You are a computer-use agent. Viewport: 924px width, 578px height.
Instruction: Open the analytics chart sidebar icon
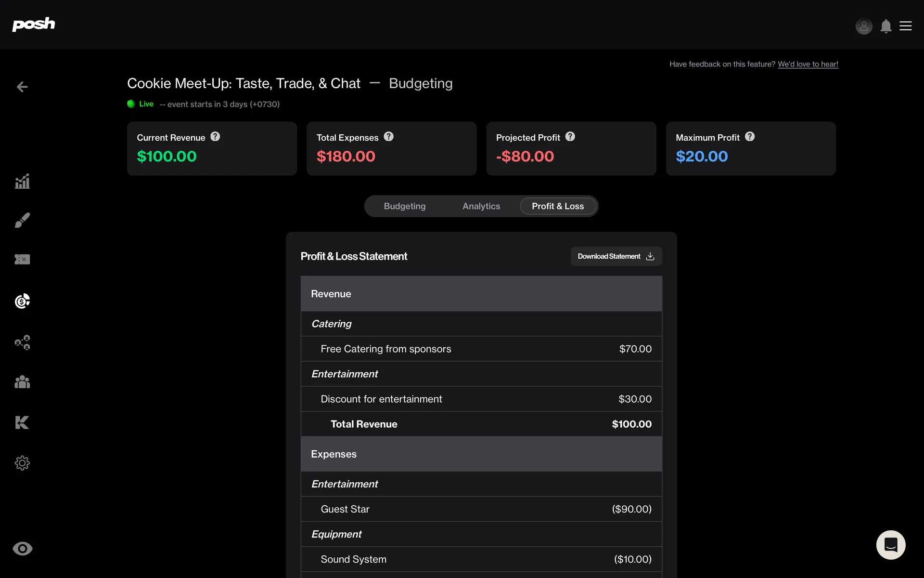click(22, 182)
